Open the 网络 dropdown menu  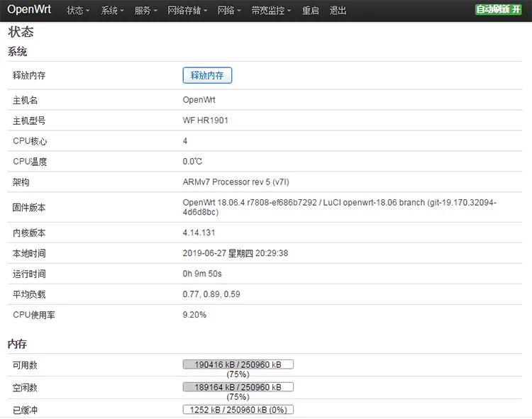(x=229, y=11)
